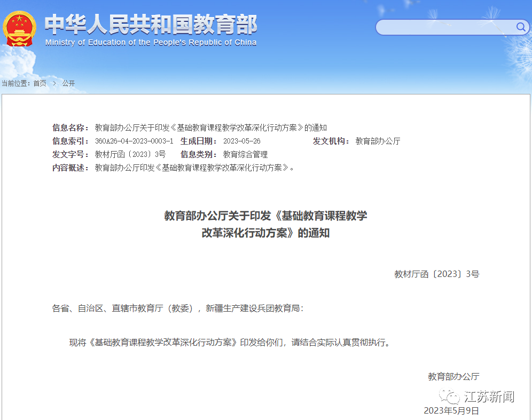
Task: Click the 当前位置 breadcrumb label
Action: click(x=16, y=83)
